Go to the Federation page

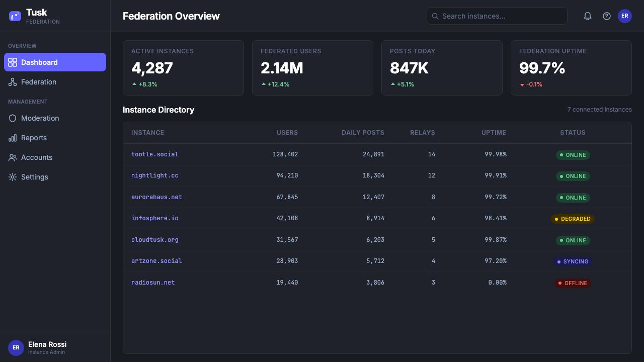pos(55,82)
